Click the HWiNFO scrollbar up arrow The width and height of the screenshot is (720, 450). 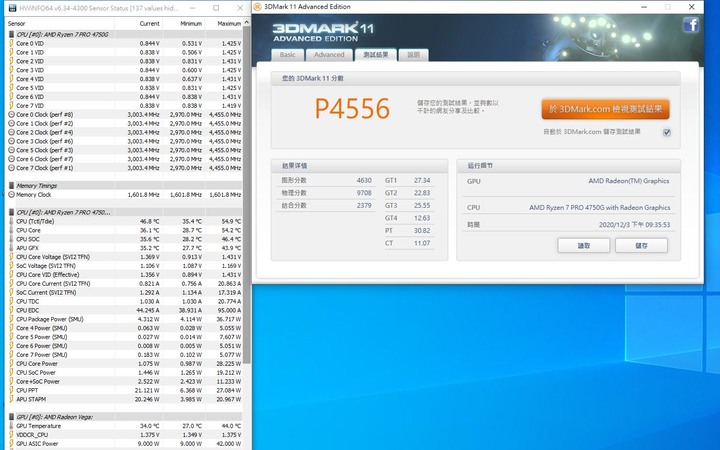pyautogui.click(x=247, y=22)
